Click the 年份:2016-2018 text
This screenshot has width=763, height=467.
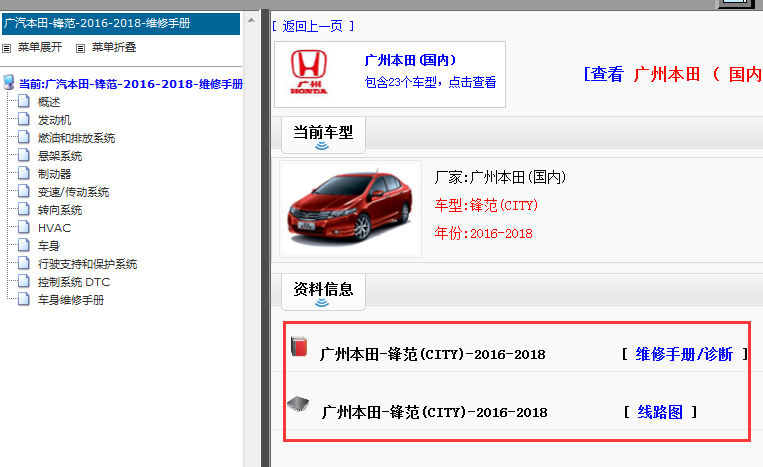(x=483, y=234)
